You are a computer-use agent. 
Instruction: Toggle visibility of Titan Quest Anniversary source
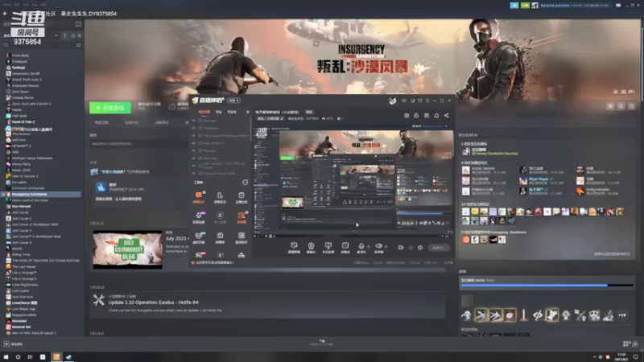point(194,135)
